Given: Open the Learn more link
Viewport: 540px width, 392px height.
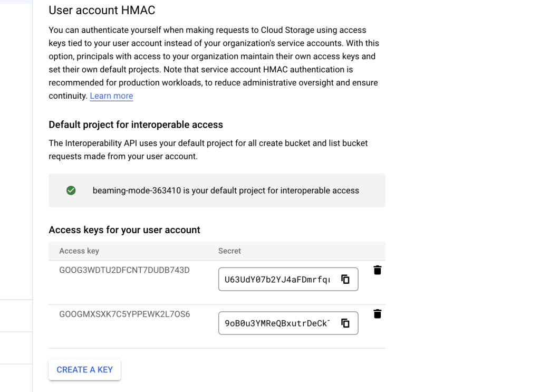Looking at the screenshot, I should click(x=111, y=96).
